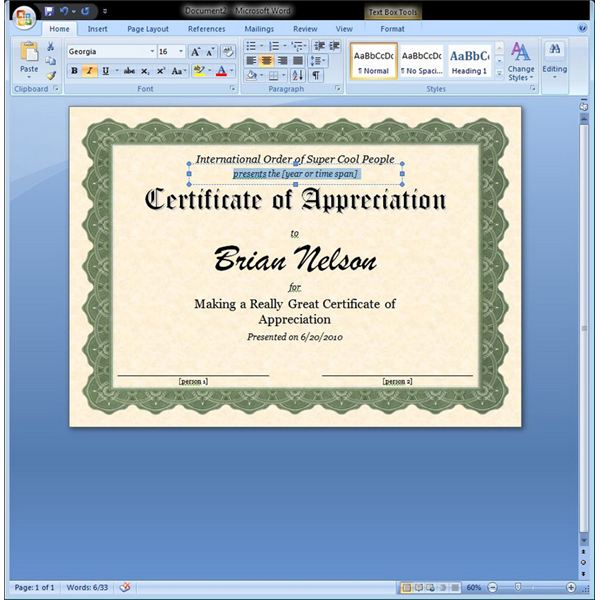The height and width of the screenshot is (600, 600).
Task: Expand the Change Styles menu
Action: [x=521, y=60]
